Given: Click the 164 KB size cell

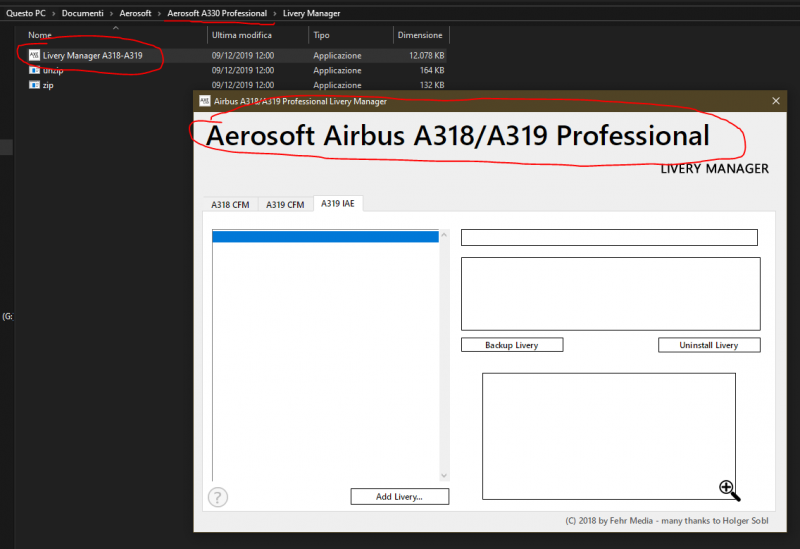Looking at the screenshot, I should click(432, 70).
